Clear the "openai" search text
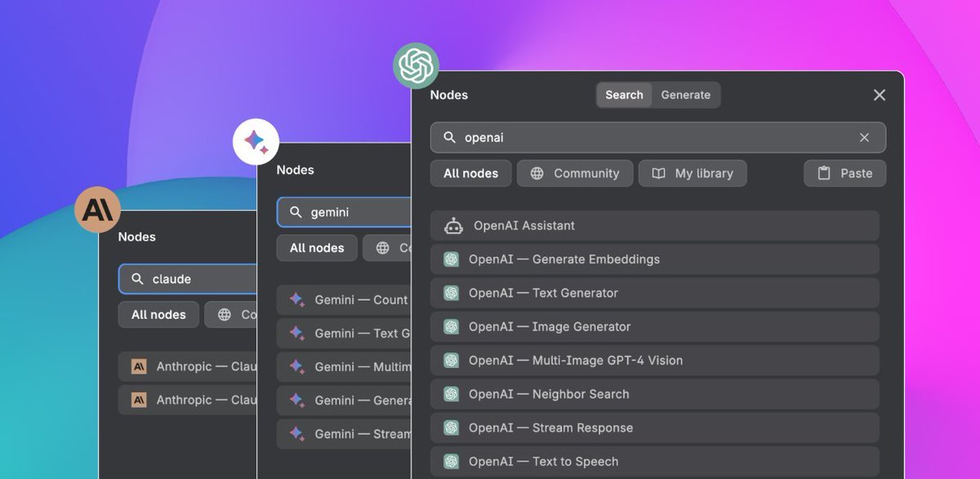The width and height of the screenshot is (980, 479). point(864,137)
